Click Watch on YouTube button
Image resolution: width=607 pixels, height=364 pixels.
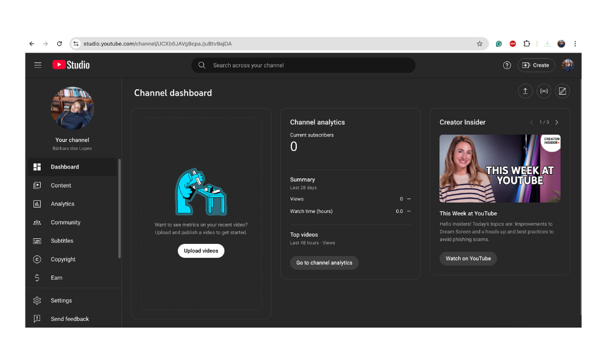(468, 258)
